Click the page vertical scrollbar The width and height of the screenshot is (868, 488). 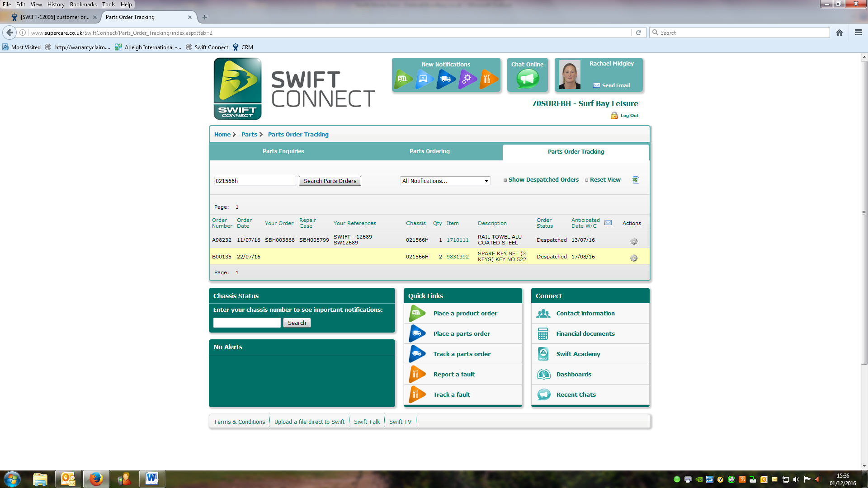pyautogui.click(x=864, y=212)
